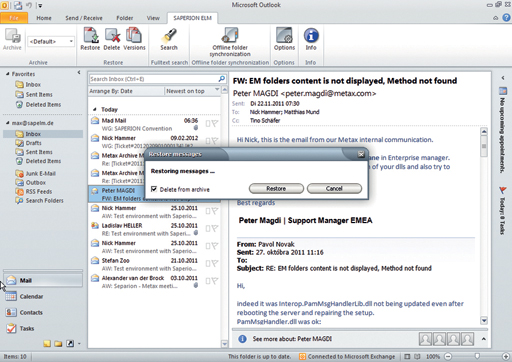Configure navigation buttons arrow
The width and height of the screenshot is (512, 362).
click(79, 344)
